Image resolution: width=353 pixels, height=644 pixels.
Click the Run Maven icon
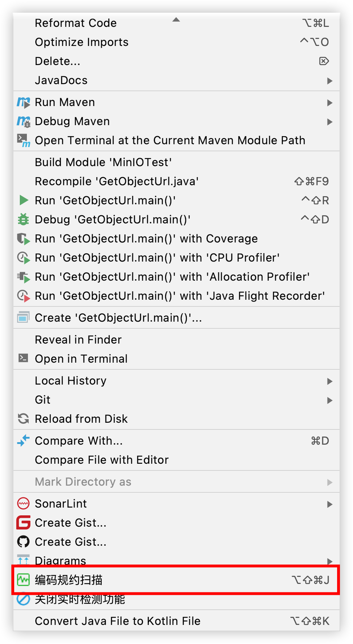point(23,103)
